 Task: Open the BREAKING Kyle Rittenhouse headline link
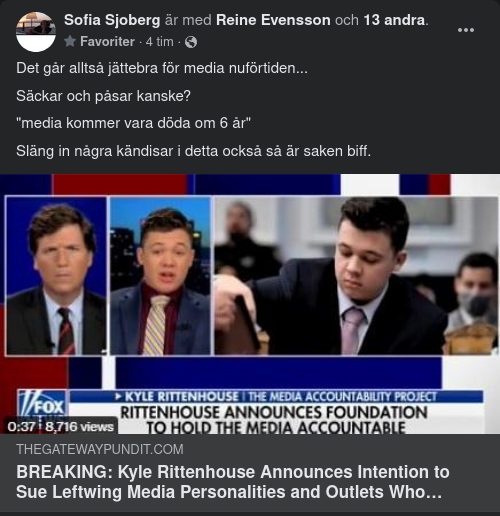pos(233,482)
